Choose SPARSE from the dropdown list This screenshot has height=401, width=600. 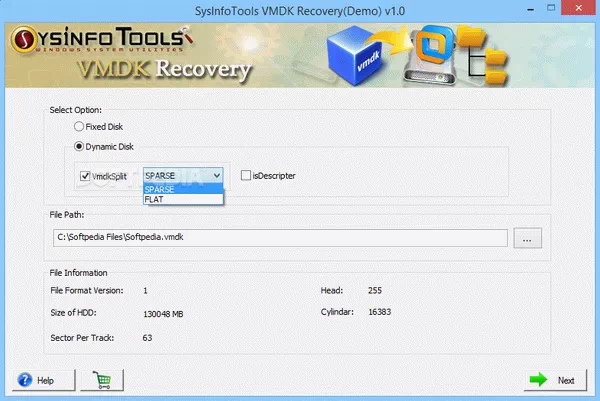pos(183,189)
